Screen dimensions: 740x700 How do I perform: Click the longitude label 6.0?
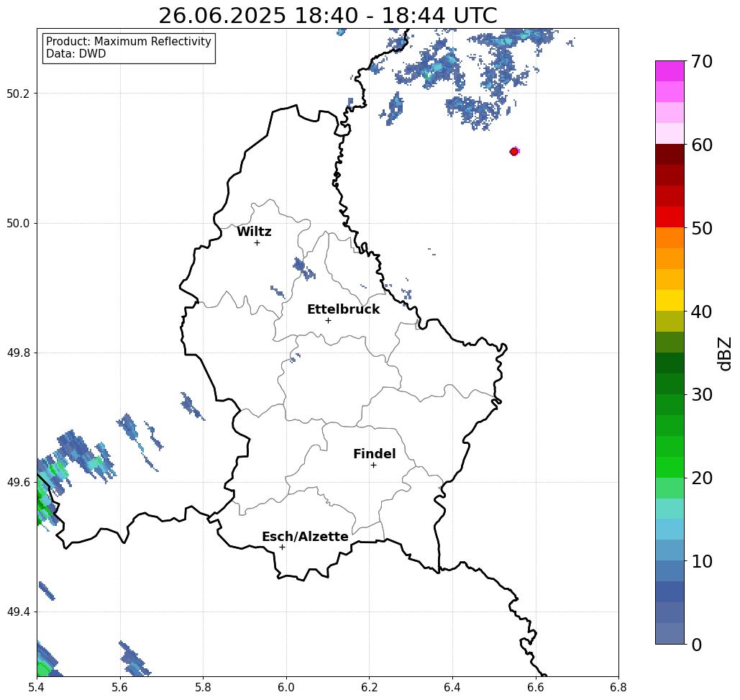286,687
